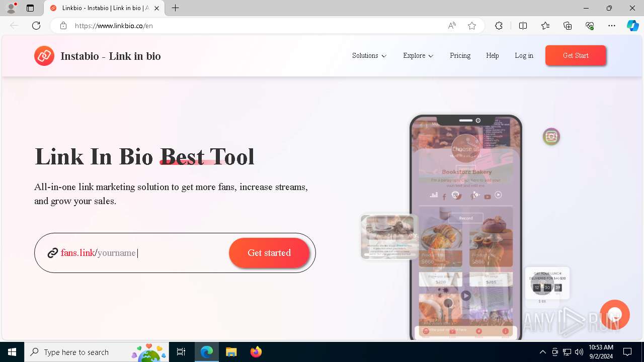
Task: Click the Instabio - Link in bio title
Action: pyautogui.click(x=111, y=56)
